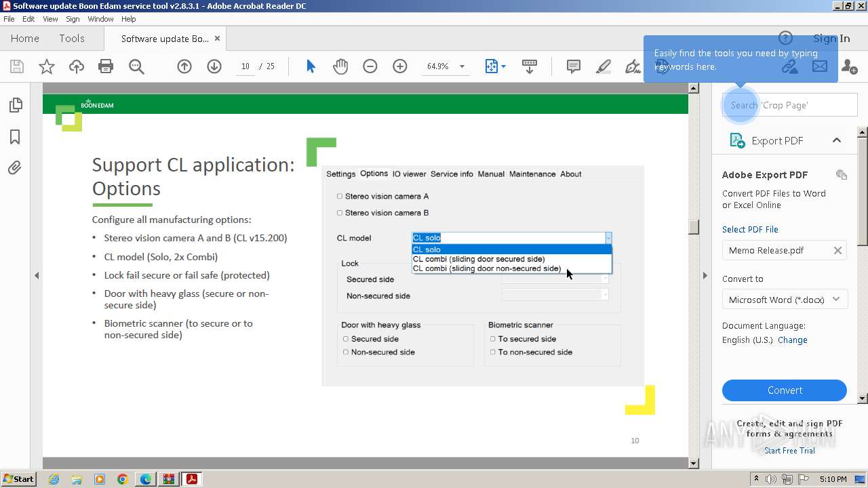Click the document vertical scrollbar thumb
The height and width of the screenshot is (488, 868).
(x=693, y=227)
